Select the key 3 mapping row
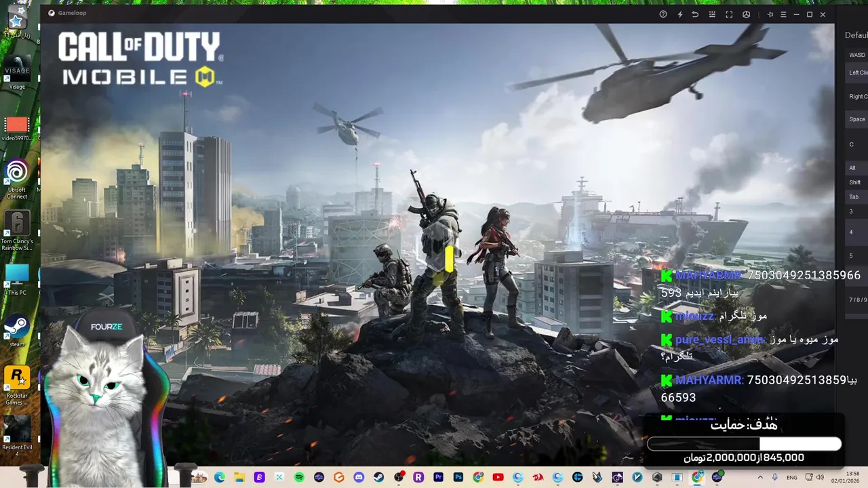Image resolution: width=868 pixels, height=488 pixels. 856,211
